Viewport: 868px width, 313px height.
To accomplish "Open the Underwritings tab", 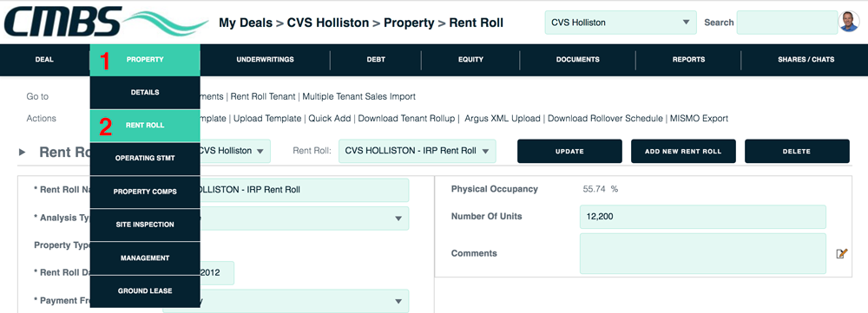I will click(265, 60).
